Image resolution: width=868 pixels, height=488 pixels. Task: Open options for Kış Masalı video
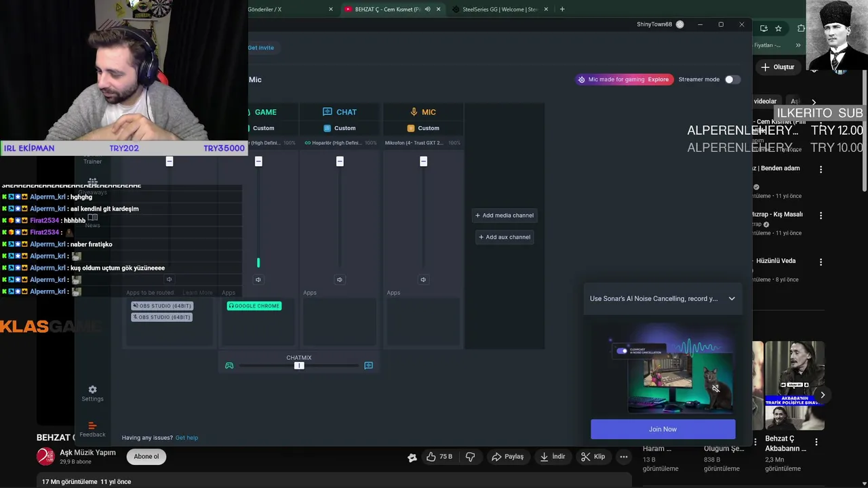pyautogui.click(x=821, y=216)
